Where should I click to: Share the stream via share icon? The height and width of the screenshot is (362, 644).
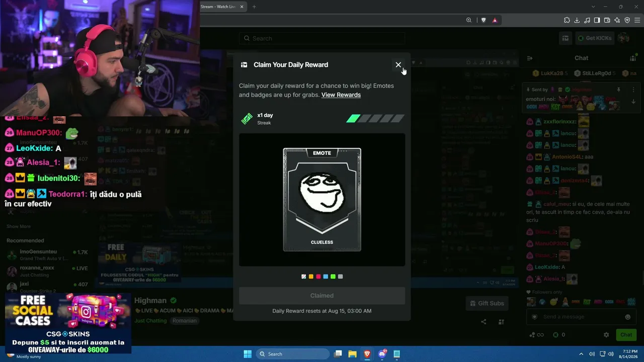(484, 322)
